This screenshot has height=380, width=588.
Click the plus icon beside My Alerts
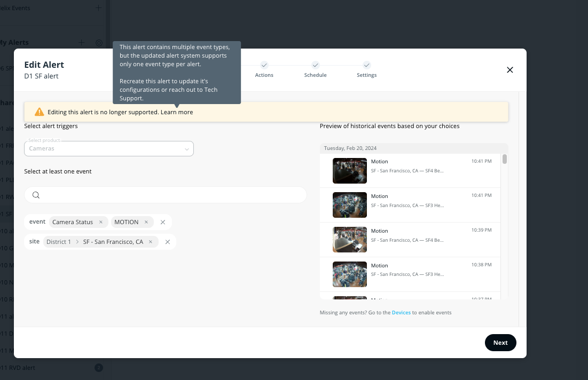click(x=82, y=43)
